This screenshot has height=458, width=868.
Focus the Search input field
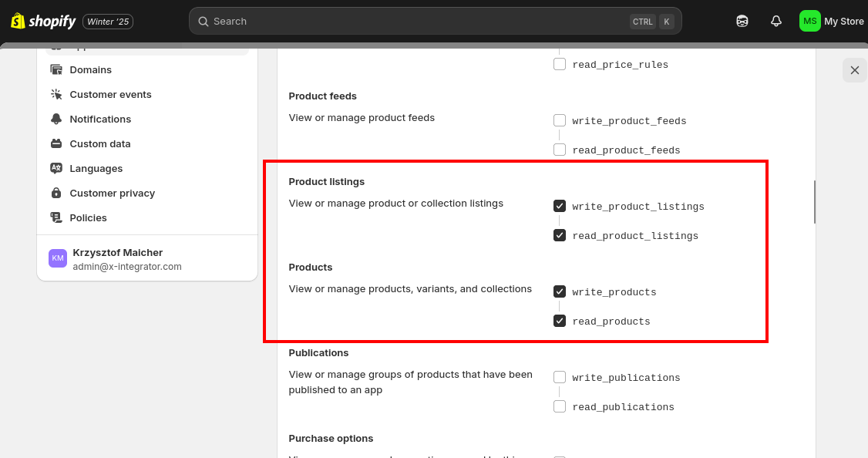point(435,21)
